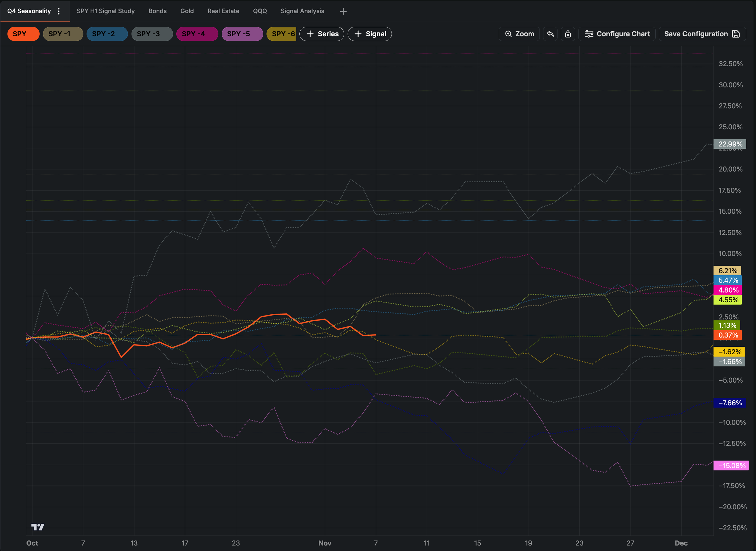Add a new Series

(322, 34)
